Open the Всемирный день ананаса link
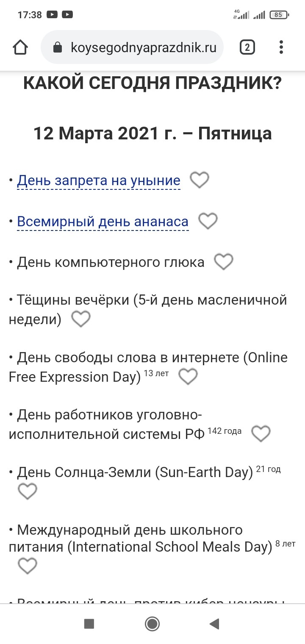The width and height of the screenshot is (305, 644). [x=103, y=221]
